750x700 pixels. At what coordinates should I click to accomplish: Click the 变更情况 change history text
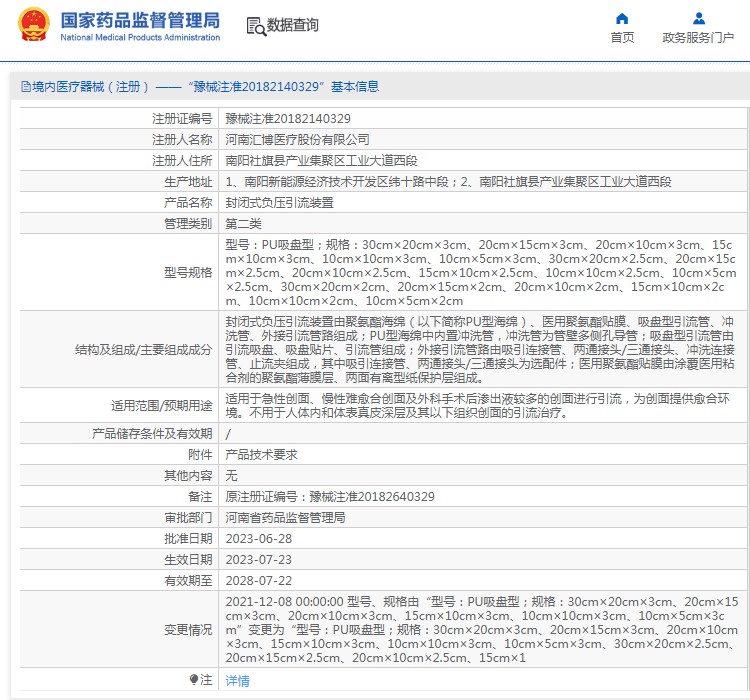point(482,630)
